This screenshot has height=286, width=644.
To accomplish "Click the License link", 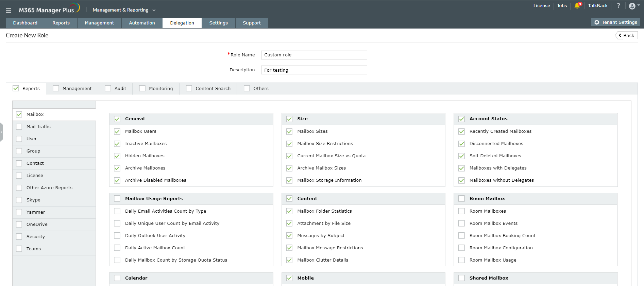I will [541, 6].
